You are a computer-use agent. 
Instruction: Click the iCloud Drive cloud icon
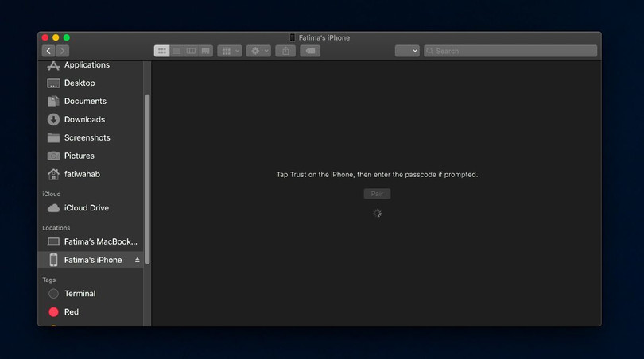coord(53,208)
